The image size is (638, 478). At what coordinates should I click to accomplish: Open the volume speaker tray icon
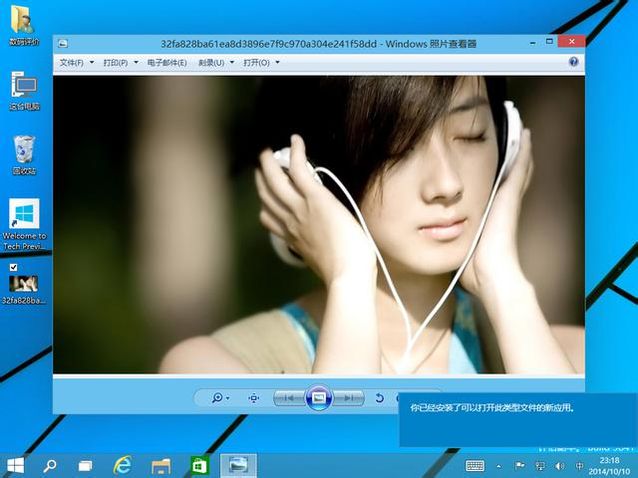[x=560, y=466]
